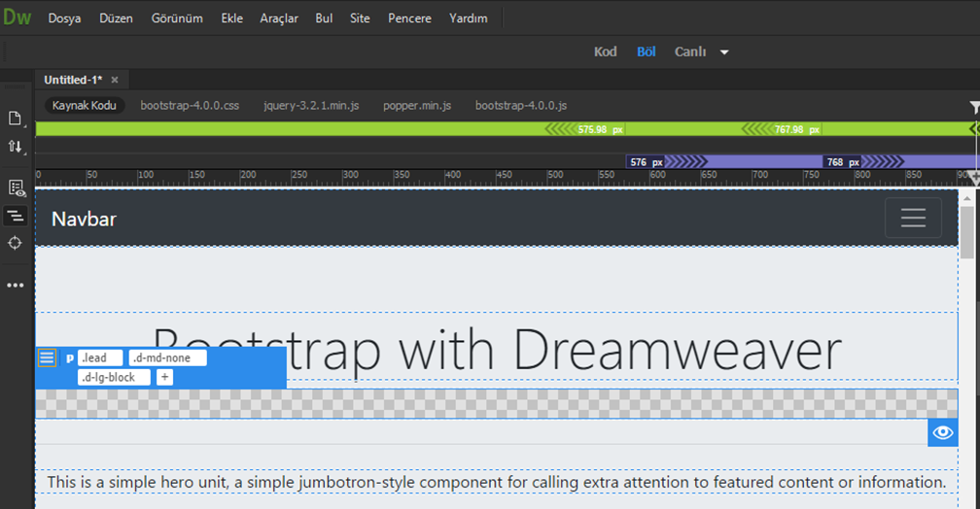This screenshot has height=509, width=980.
Task: Click the Dreamweaver Dw logo
Action: pos(17,17)
